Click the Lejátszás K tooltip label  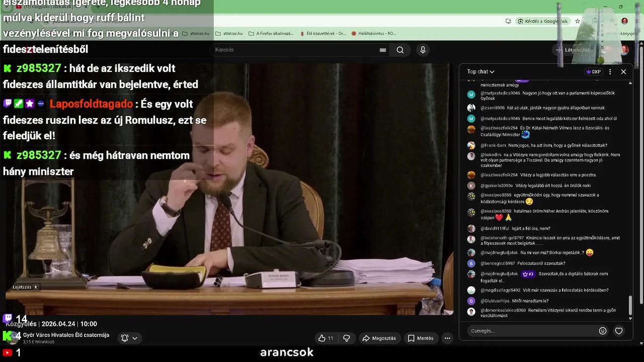[x=25, y=287]
